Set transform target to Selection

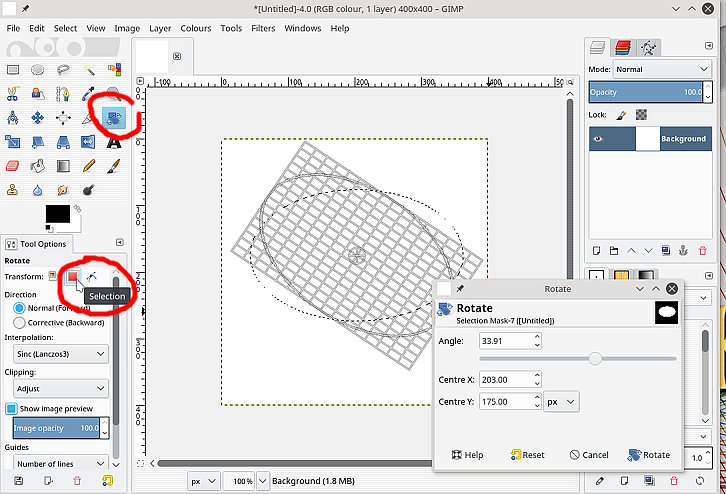(73, 276)
